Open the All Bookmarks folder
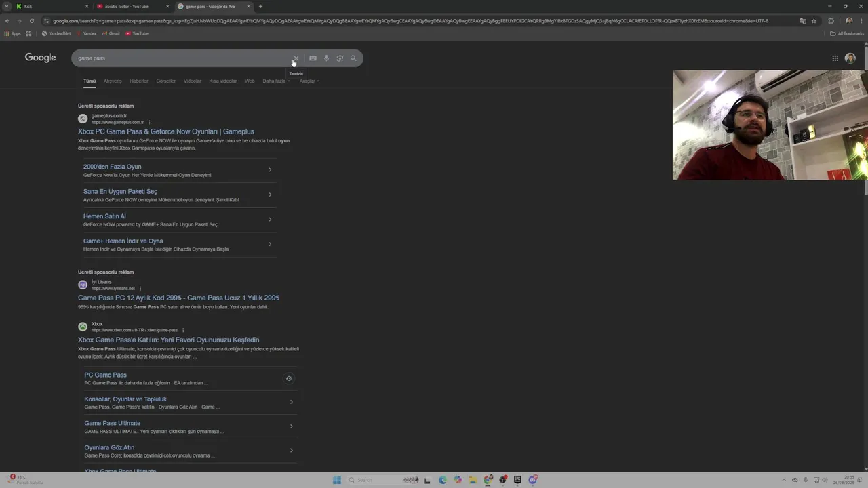 coord(847,33)
